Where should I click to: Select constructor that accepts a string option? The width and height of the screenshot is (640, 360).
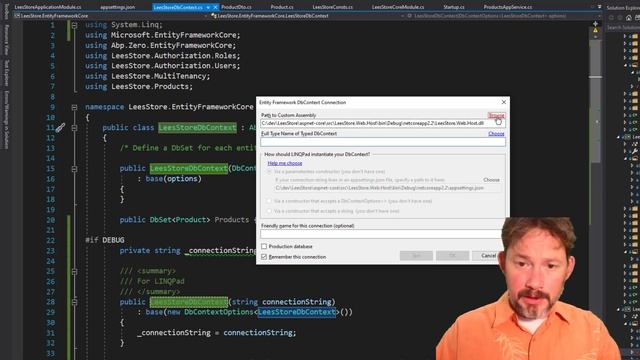(x=269, y=211)
